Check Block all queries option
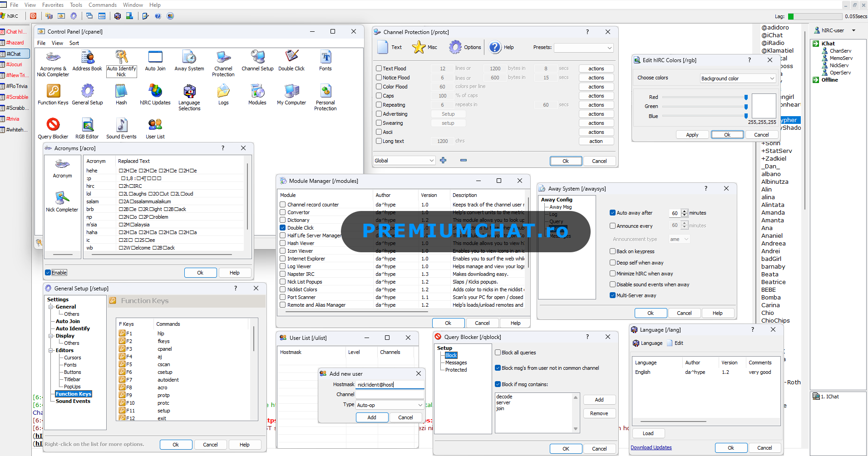This screenshot has height=456, width=868. pos(498,353)
